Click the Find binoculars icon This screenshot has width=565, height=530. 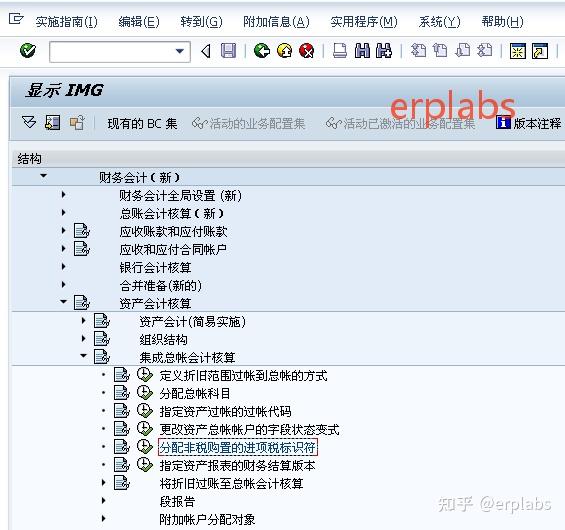(x=362, y=51)
